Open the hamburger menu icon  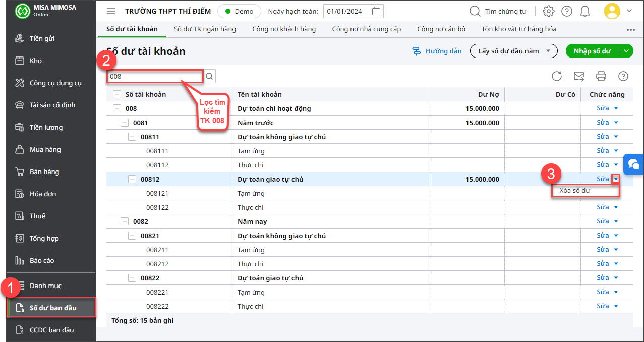pyautogui.click(x=111, y=11)
